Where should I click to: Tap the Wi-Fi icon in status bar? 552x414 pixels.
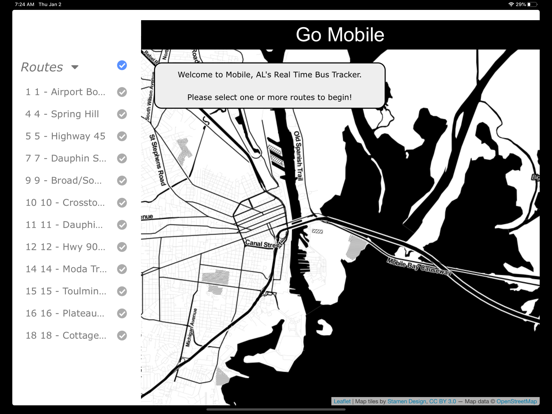[x=511, y=4]
